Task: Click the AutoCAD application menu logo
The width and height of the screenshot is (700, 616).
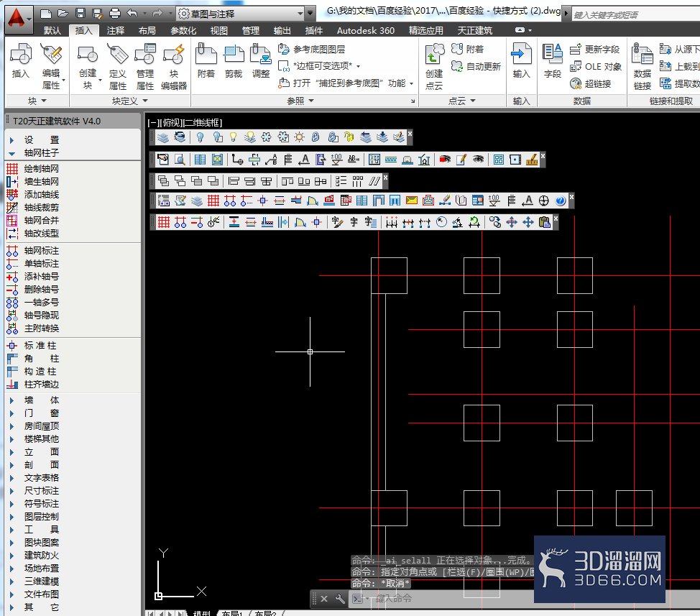Action: 17,19
